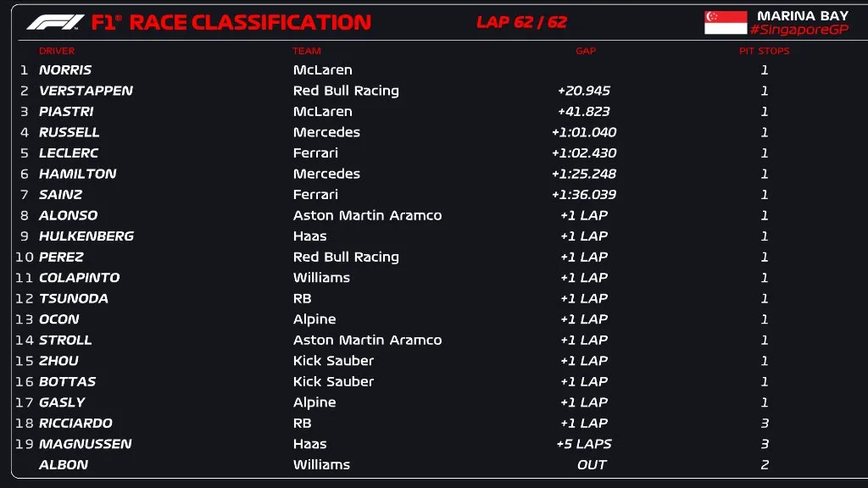
Task: Click the Singapore flag icon
Action: coord(726,22)
